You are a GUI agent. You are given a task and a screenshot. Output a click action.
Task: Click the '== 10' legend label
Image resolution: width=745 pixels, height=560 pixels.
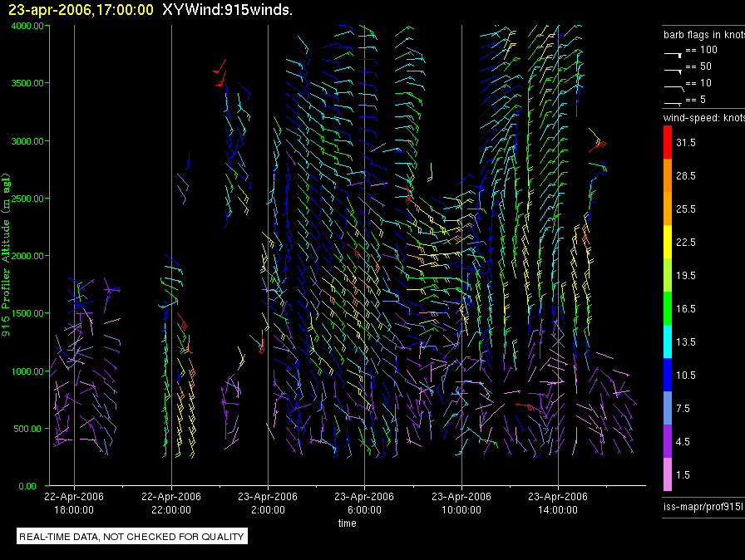(x=698, y=83)
